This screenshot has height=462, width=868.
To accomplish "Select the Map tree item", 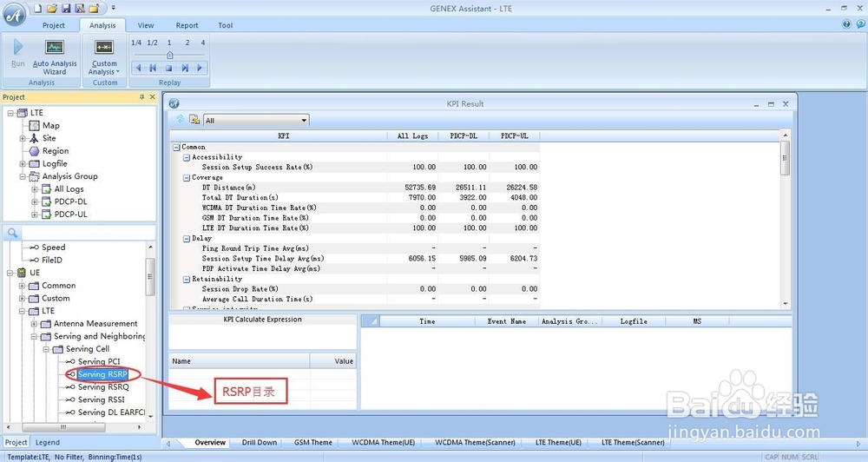I will [x=50, y=126].
